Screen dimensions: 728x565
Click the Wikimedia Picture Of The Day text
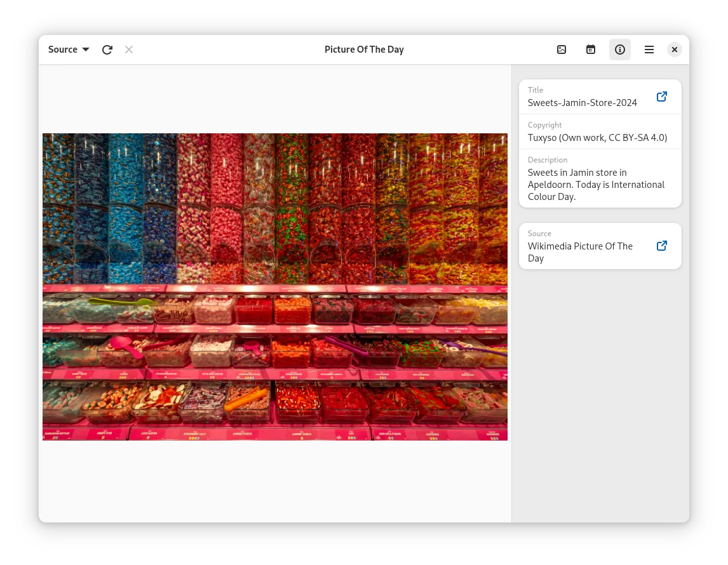(x=580, y=252)
